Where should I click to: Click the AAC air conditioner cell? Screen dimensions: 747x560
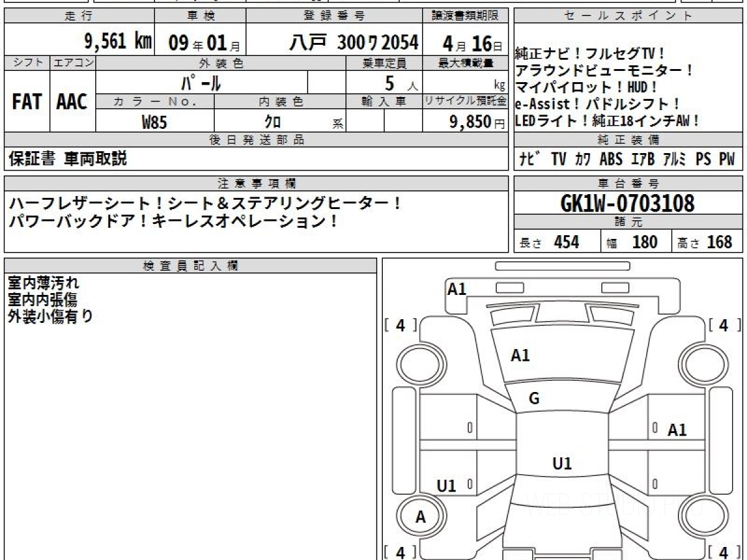tap(72, 102)
